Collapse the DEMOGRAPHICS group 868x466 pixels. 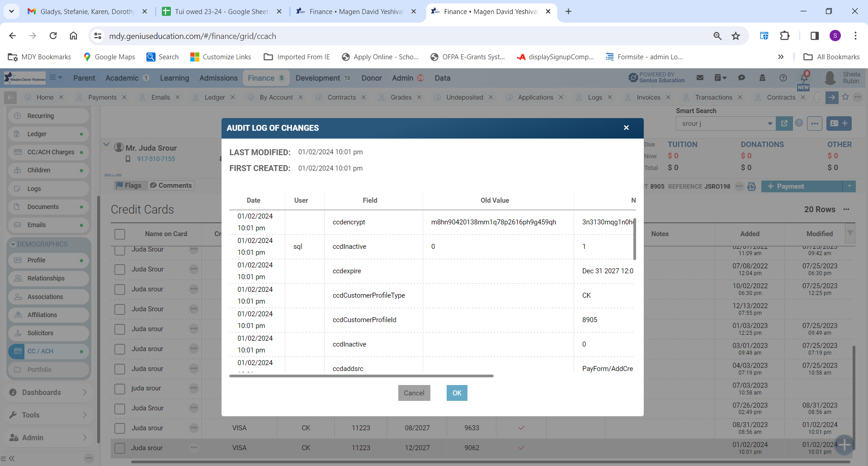pos(13,244)
